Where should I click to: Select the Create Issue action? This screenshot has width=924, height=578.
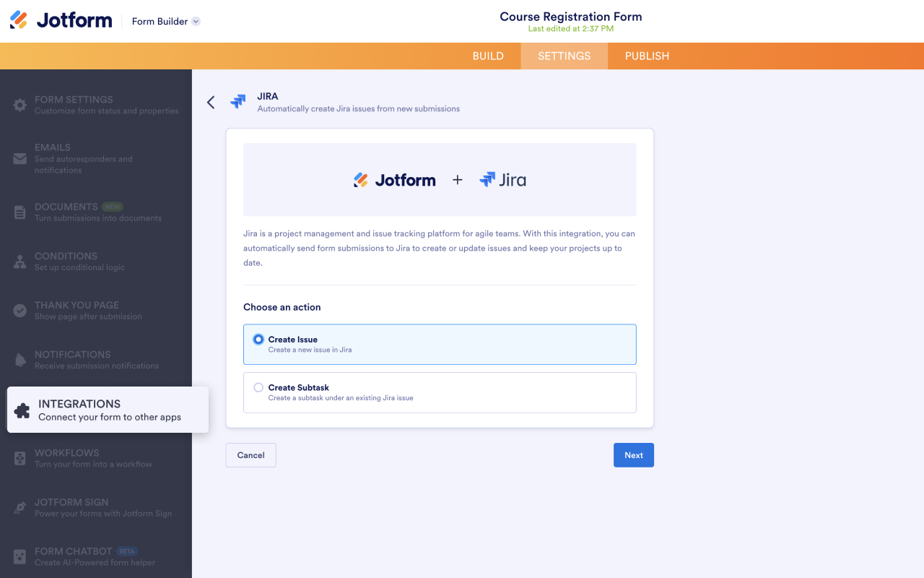point(440,345)
